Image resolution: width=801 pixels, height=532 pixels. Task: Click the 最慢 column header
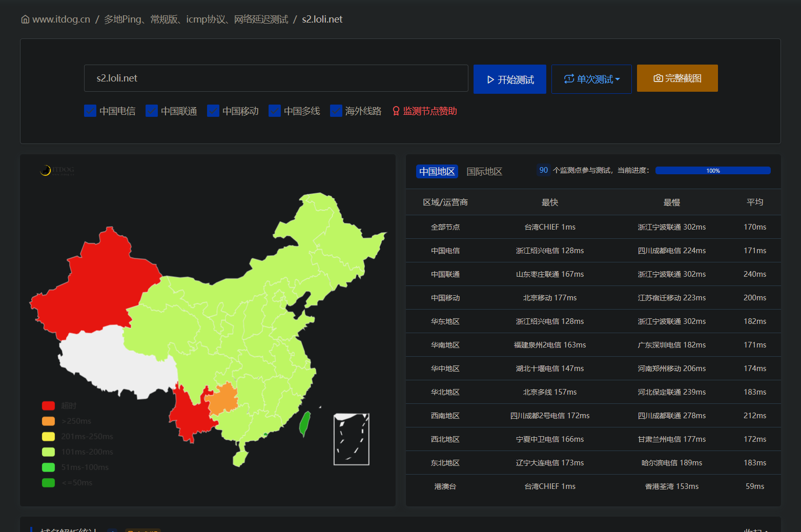[x=672, y=202]
